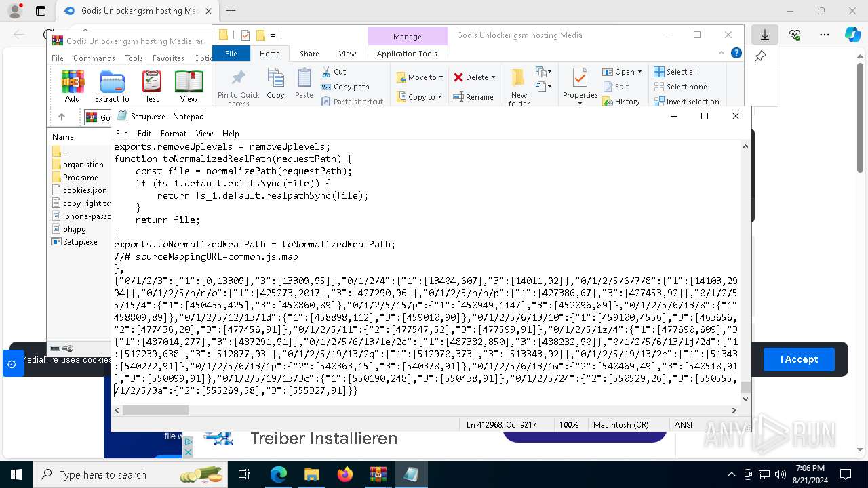Click Copy path in Explorer ribbon

click(345, 87)
